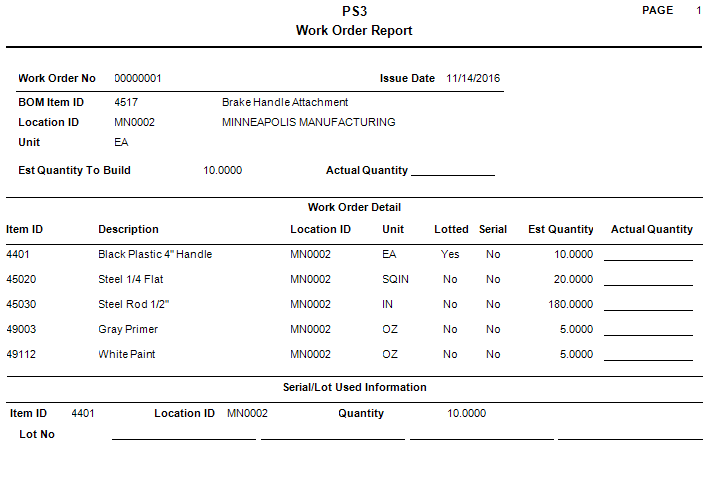Select BOM Item ID value 4517
This screenshot has width=712, height=489.
tap(126, 102)
